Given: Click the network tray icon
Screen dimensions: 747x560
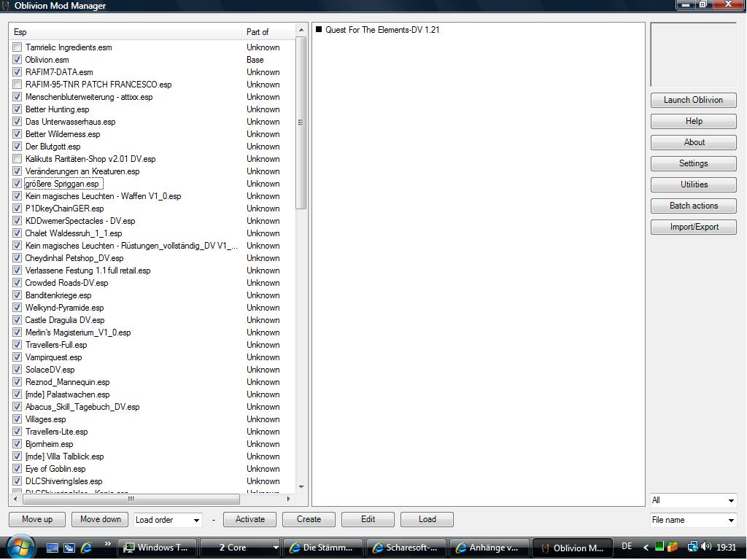Looking at the screenshot, I should [692, 547].
